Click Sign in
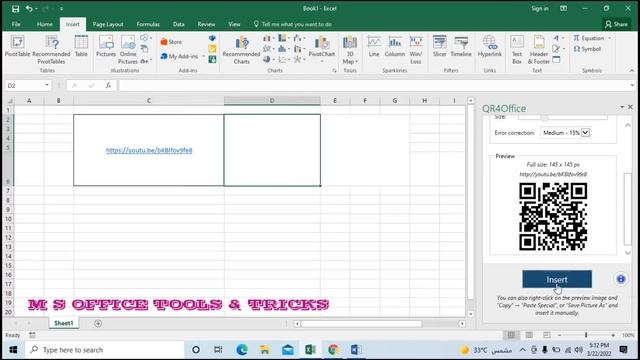This screenshot has height=360, width=640. point(540,9)
